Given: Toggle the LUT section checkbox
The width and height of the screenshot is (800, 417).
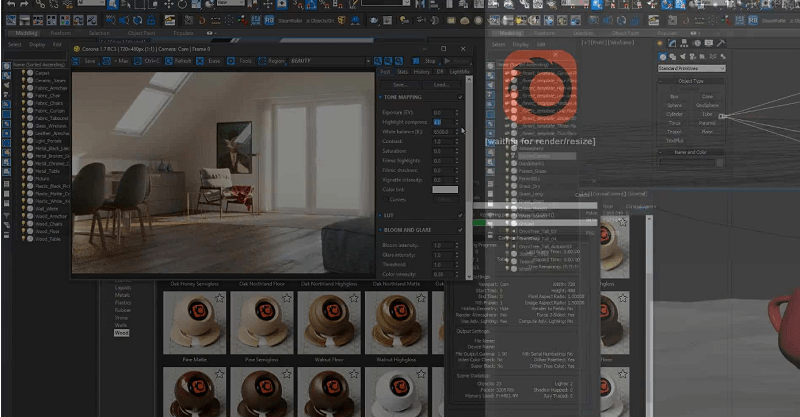Looking at the screenshot, I should [x=460, y=215].
